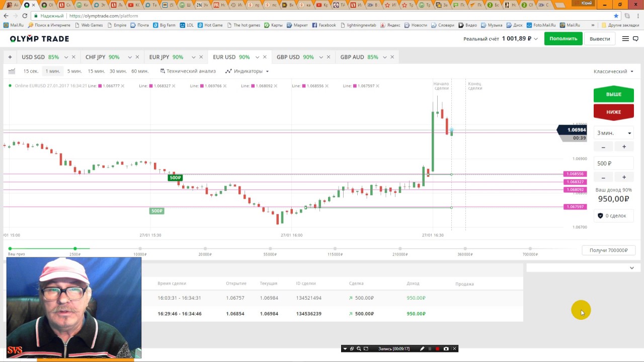
Task: Expand CHF JPY tab dropdown arrow
Action: pos(130,57)
